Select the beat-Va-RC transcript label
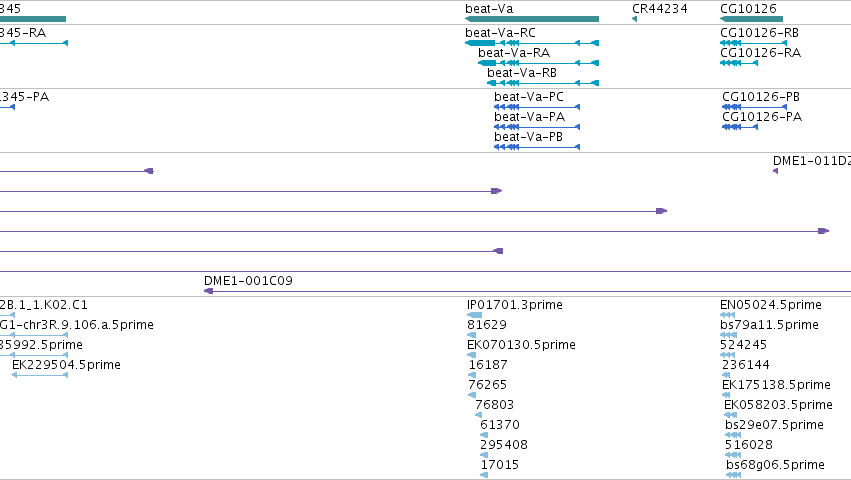Image resolution: width=851 pixels, height=480 pixels. point(500,33)
